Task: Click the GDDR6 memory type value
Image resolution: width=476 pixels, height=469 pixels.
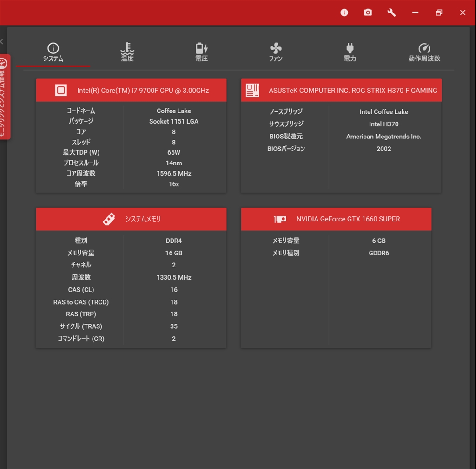Action: [378, 253]
